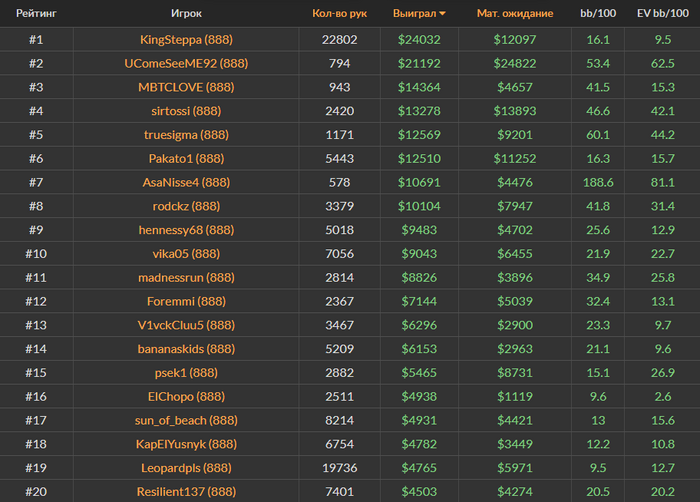Open player psek1 (888)
The width and height of the screenshot is (700, 502).
tap(186, 372)
